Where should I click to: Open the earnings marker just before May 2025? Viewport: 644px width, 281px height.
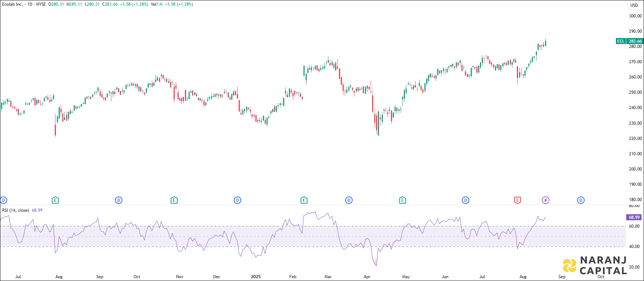[x=402, y=200]
